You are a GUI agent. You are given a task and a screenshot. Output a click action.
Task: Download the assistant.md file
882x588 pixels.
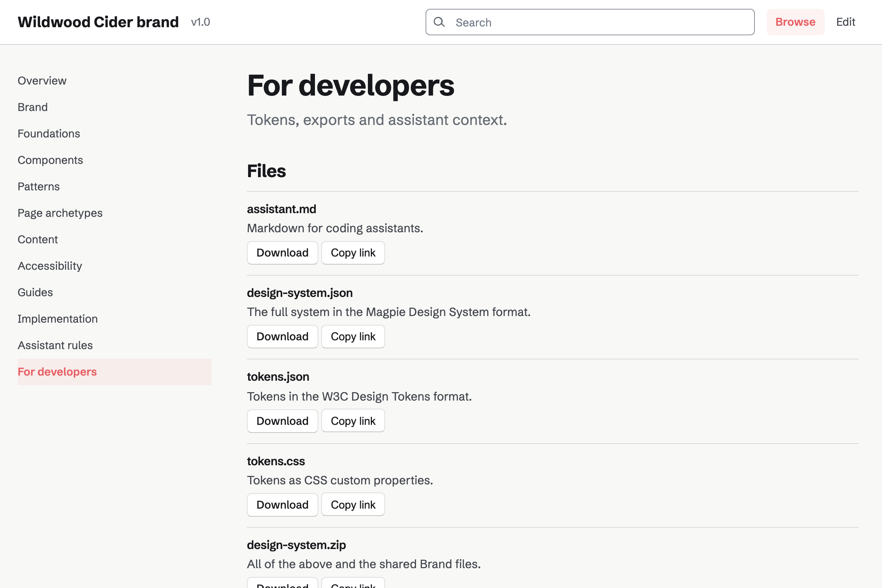tap(282, 253)
